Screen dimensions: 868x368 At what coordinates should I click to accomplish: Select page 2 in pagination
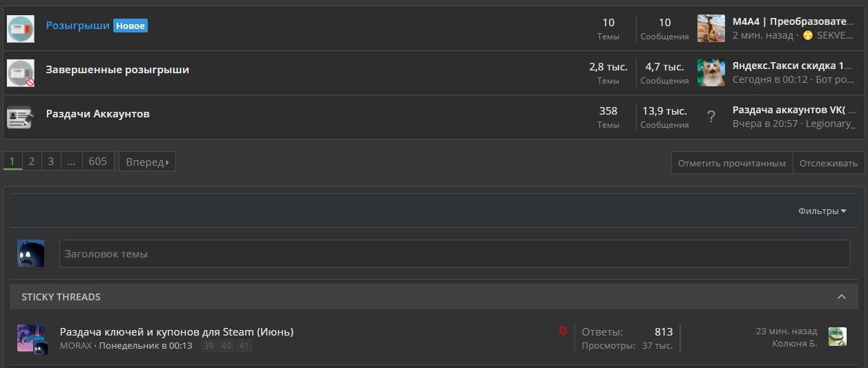coord(31,162)
